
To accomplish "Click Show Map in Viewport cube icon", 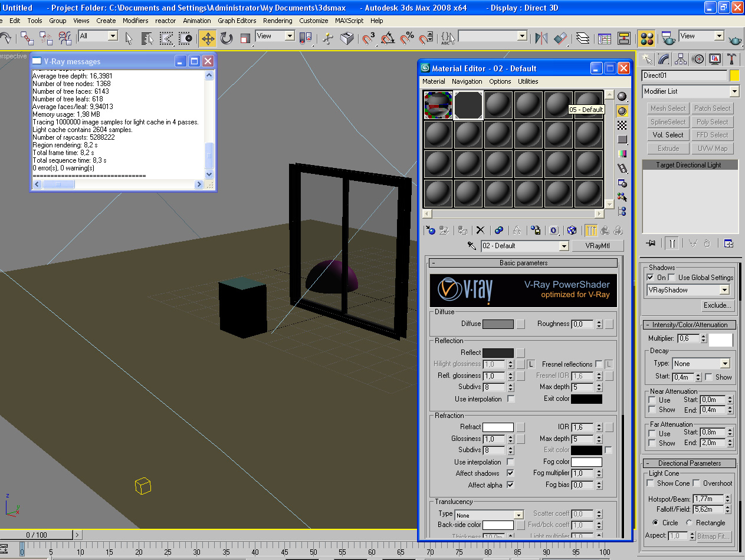I will tap(572, 230).
